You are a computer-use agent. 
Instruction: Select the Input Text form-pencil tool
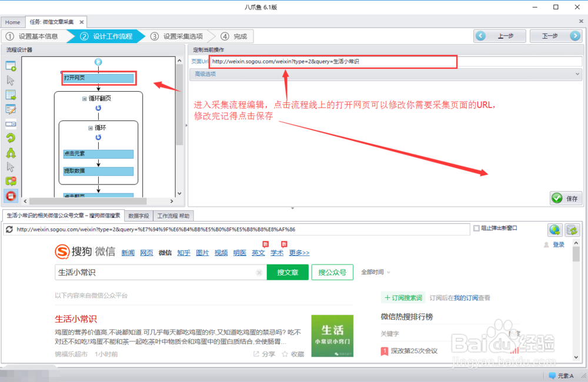click(11, 109)
